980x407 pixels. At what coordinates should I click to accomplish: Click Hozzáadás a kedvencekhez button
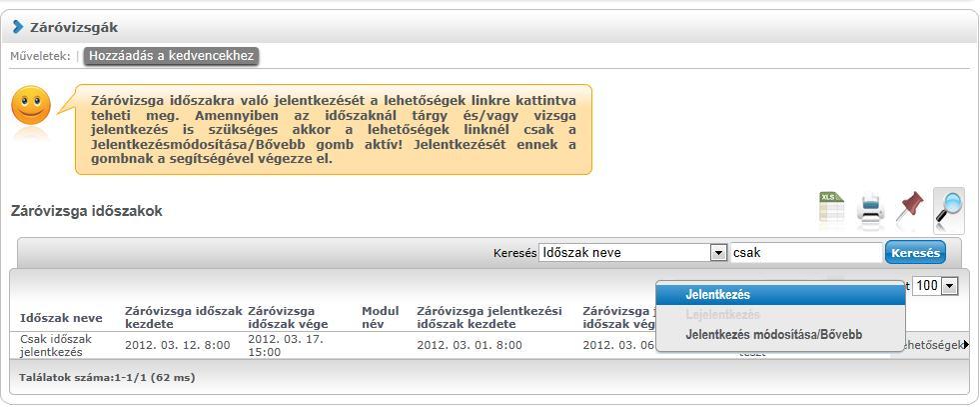click(x=171, y=56)
